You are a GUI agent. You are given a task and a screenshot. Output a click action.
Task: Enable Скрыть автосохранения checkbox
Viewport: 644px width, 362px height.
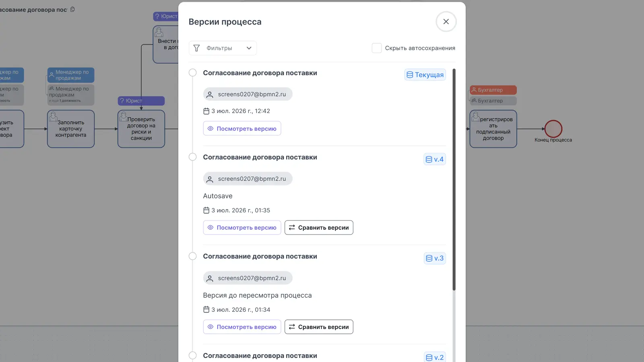point(377,48)
